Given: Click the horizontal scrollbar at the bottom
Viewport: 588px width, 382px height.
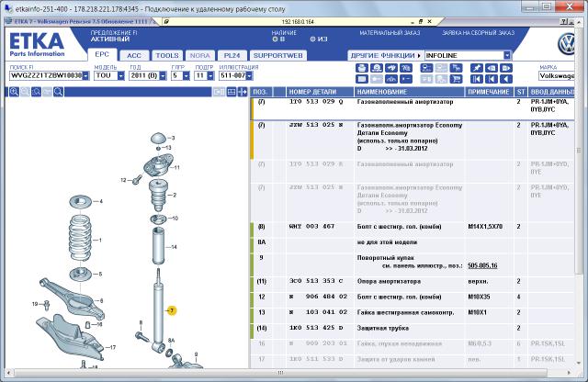Looking at the screenshot, I should [x=281, y=373].
